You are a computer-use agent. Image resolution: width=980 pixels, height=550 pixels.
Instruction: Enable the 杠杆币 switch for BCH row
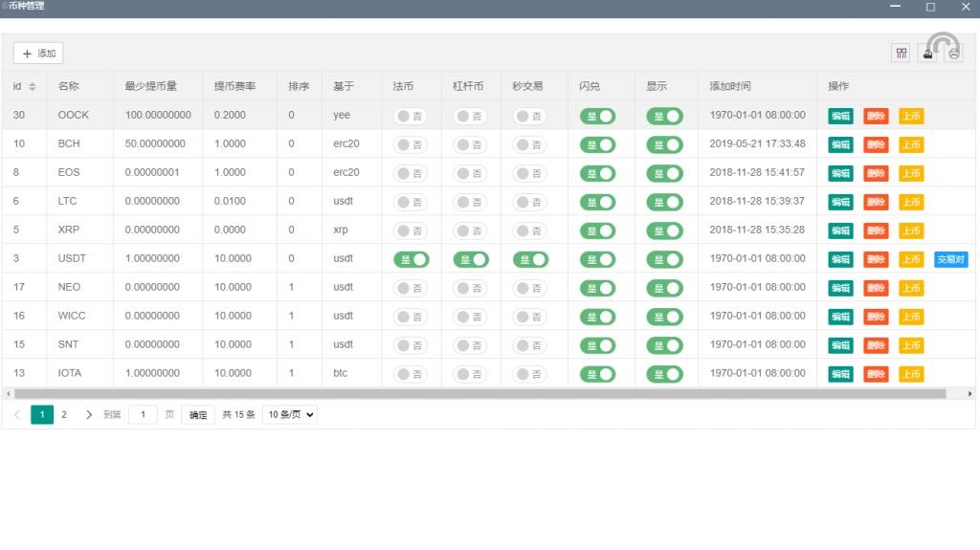click(469, 144)
